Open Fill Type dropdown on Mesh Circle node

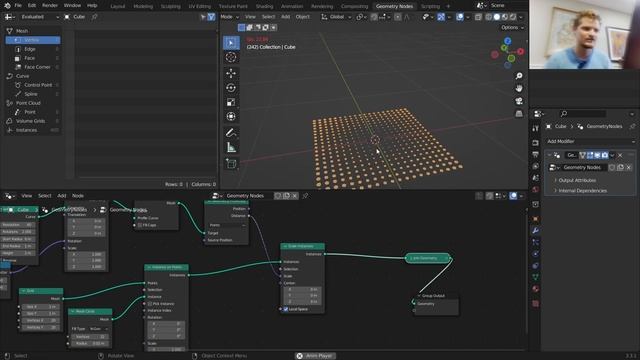point(99,329)
